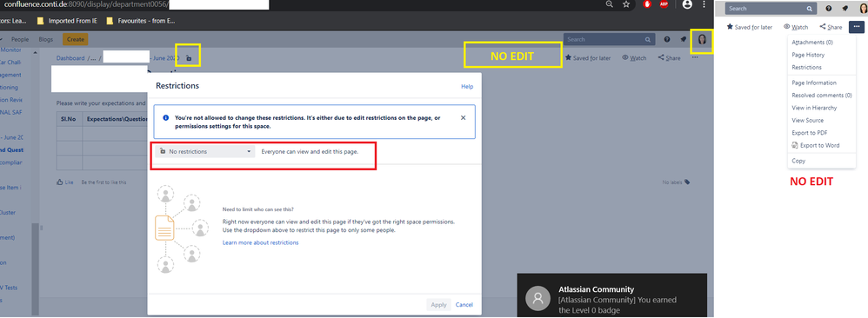Click Share in the right-side panel

(x=831, y=27)
